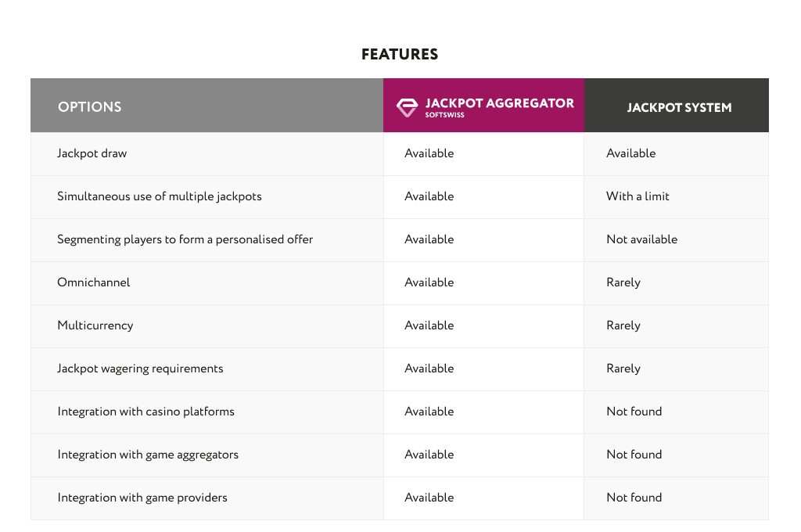Click the Omnichannel feature label
The width and height of the screenshot is (801, 532).
93,282
